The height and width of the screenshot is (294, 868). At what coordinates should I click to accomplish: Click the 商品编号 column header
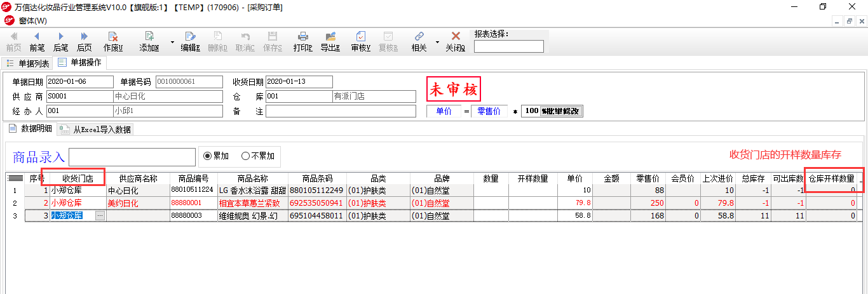click(194, 178)
